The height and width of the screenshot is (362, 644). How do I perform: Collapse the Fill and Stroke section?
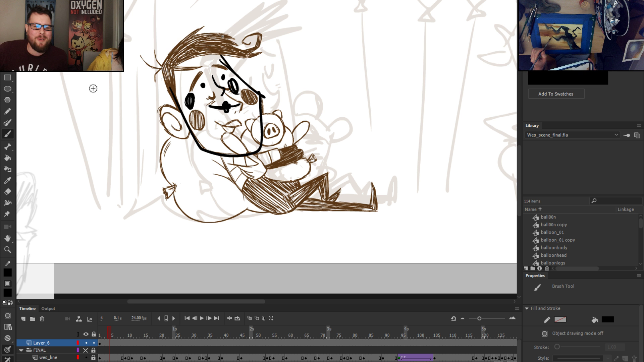[x=527, y=308]
